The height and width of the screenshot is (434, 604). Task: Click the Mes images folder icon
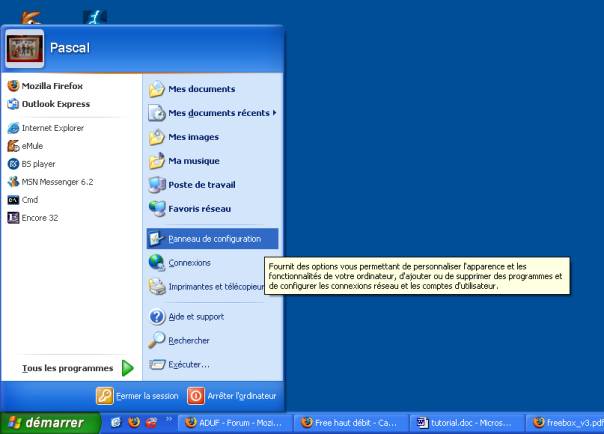point(157,137)
